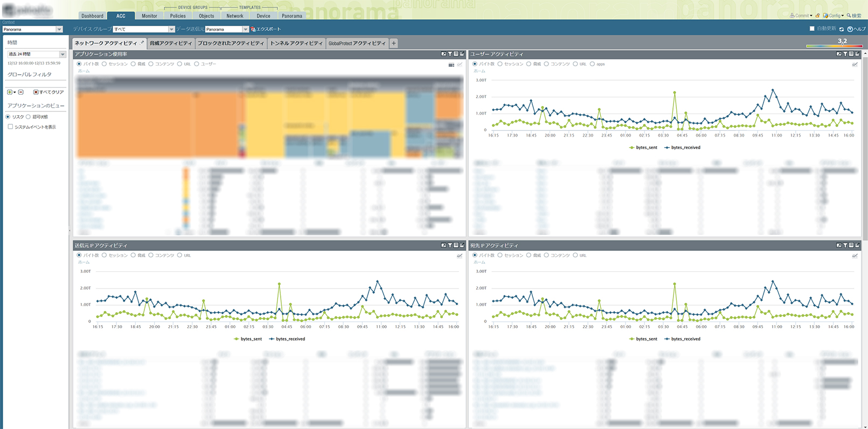Image resolution: width=868 pixels, height=429 pixels.
Task: Check the システムイベントを表示 checkbox
Action: click(10, 127)
